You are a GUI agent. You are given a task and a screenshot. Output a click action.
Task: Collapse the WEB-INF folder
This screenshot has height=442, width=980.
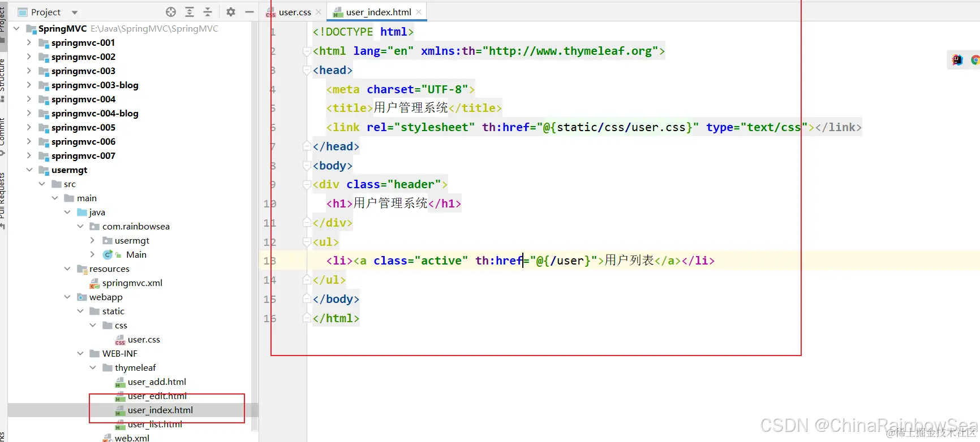point(80,353)
